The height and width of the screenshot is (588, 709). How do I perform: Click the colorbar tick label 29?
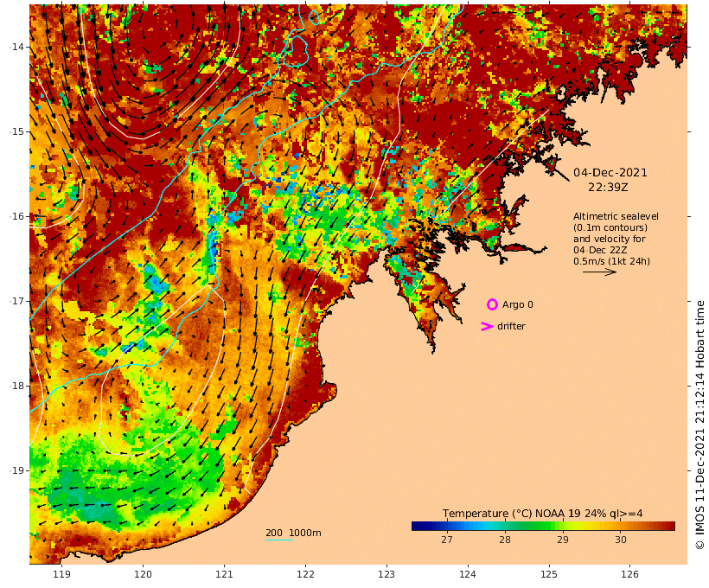[563, 540]
